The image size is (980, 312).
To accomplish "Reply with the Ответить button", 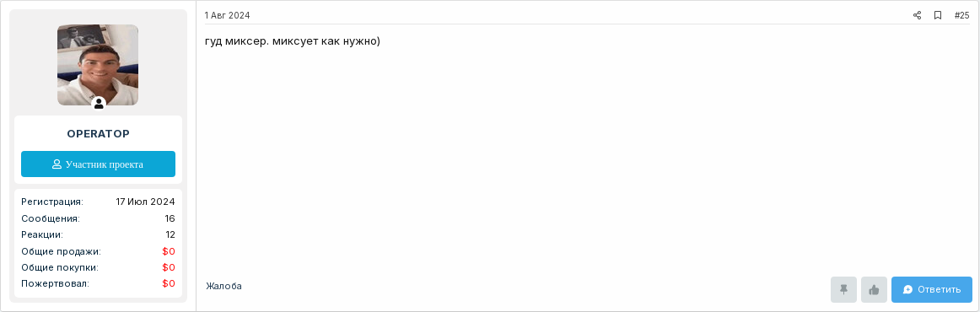I will (931, 289).
